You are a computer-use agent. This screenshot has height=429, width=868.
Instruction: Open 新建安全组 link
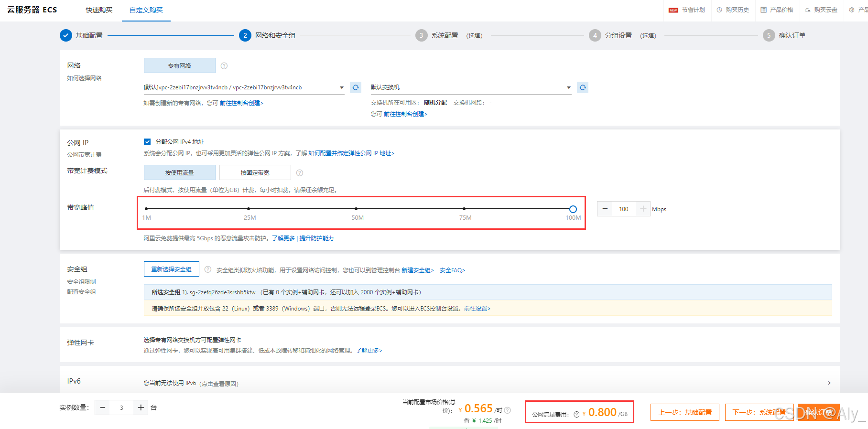(x=418, y=270)
